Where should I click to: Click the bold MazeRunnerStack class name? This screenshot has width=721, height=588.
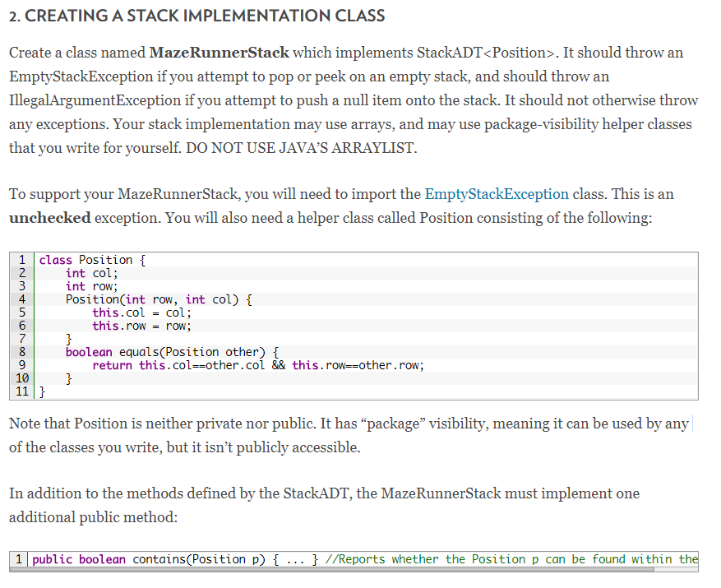click(x=220, y=53)
